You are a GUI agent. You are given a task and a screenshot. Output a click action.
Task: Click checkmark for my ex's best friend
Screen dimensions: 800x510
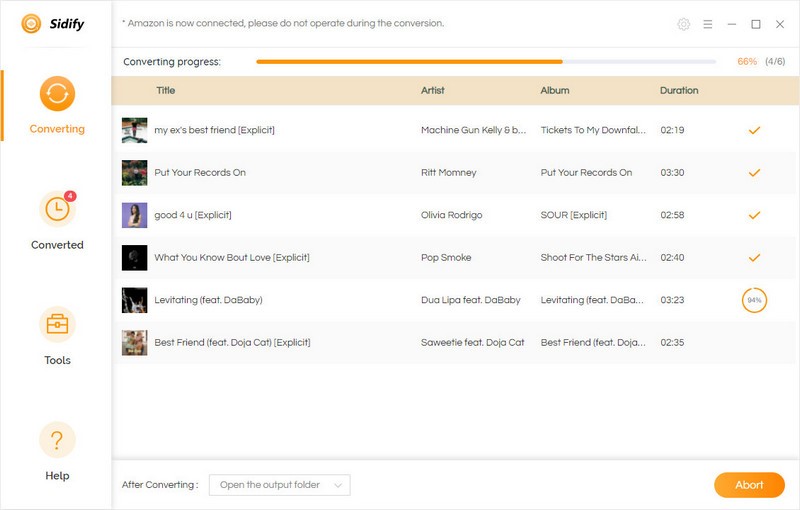point(754,130)
